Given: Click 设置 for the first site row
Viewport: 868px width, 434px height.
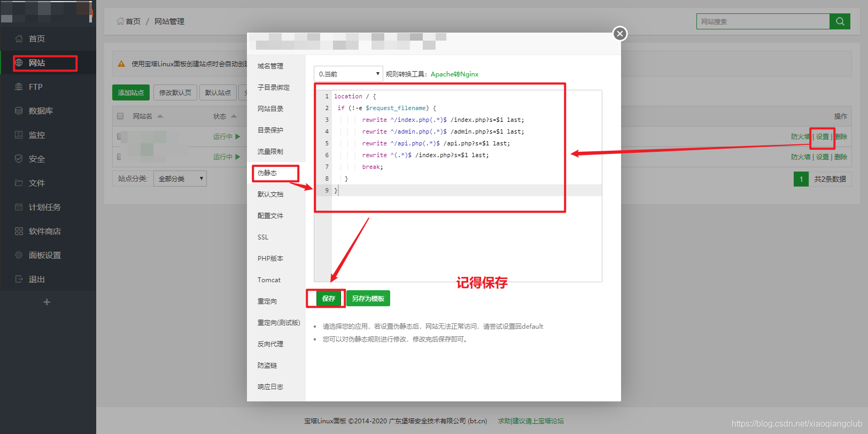Looking at the screenshot, I should point(823,136).
